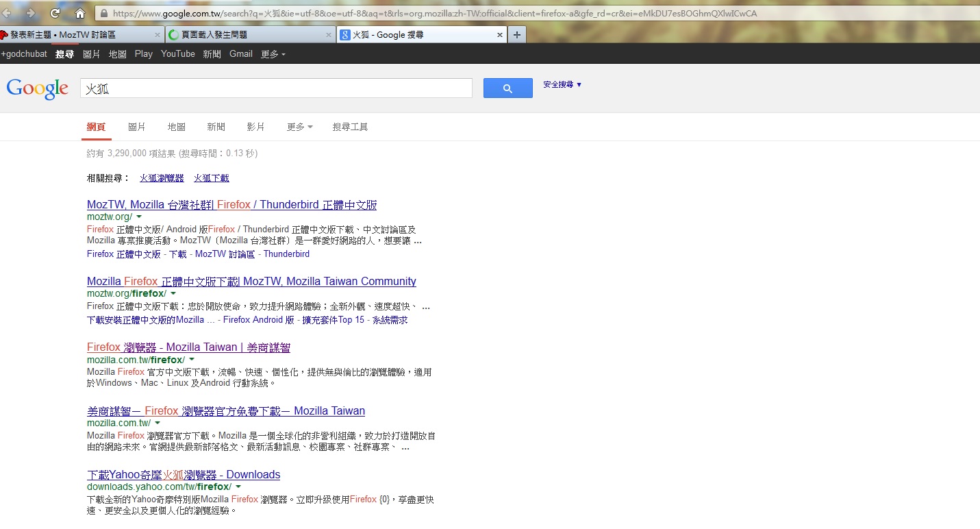Open Play in the black Google bar
This screenshot has width=980, height=529.
144,54
